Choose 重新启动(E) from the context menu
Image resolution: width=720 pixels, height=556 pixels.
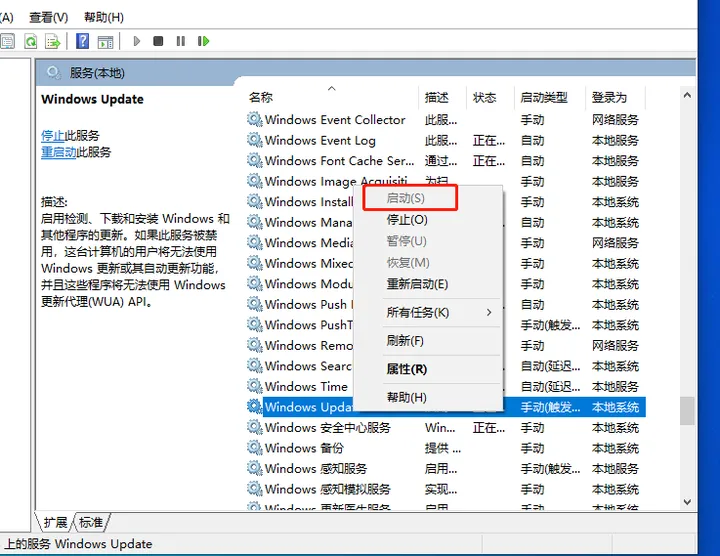(417, 284)
